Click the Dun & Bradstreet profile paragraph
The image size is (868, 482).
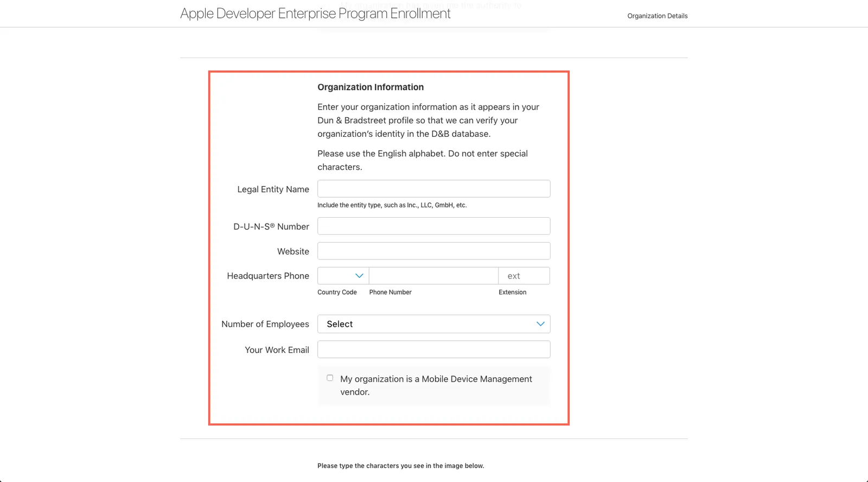pos(429,120)
